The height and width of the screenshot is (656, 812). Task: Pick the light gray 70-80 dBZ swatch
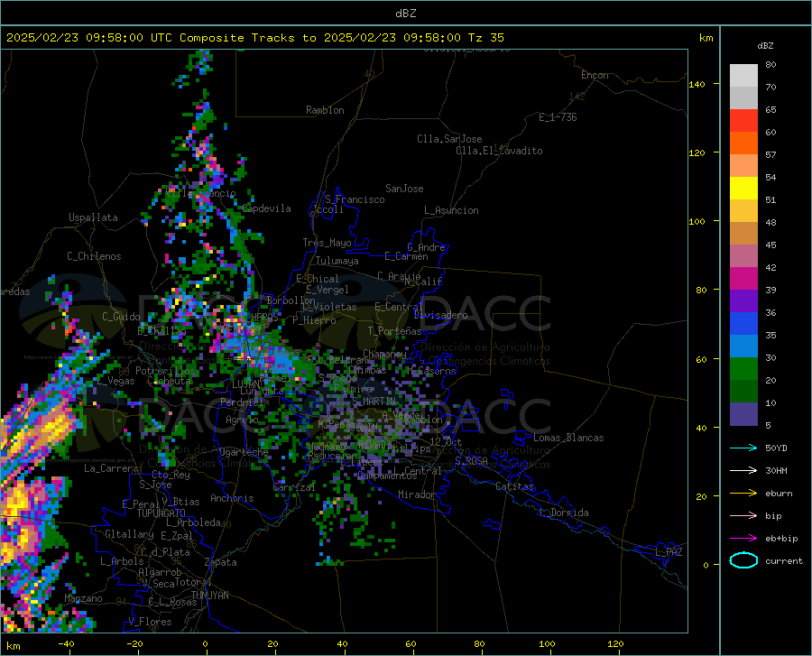(x=743, y=76)
